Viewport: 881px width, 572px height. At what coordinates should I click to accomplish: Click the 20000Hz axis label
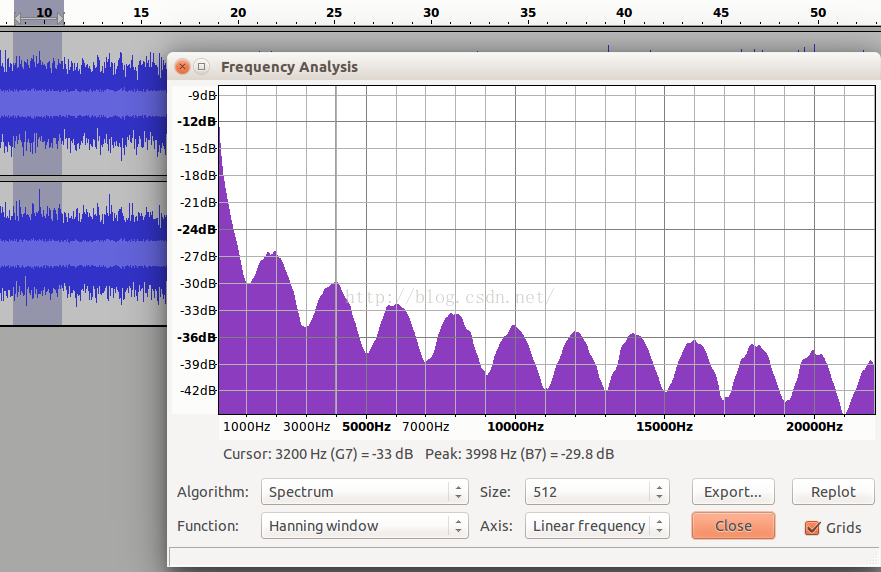[x=814, y=426]
